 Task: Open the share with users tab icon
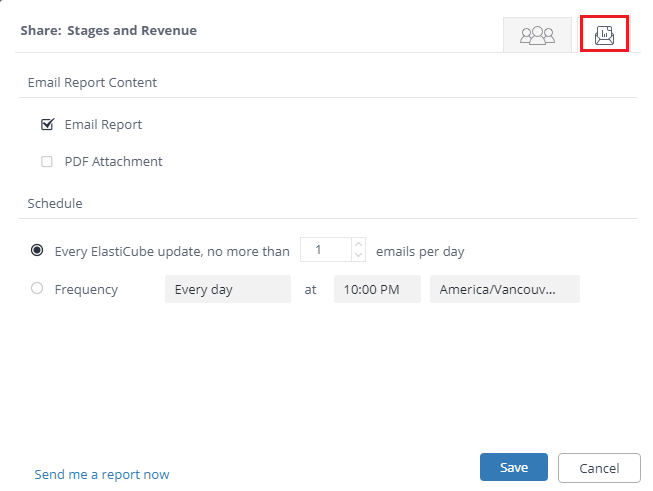537,35
